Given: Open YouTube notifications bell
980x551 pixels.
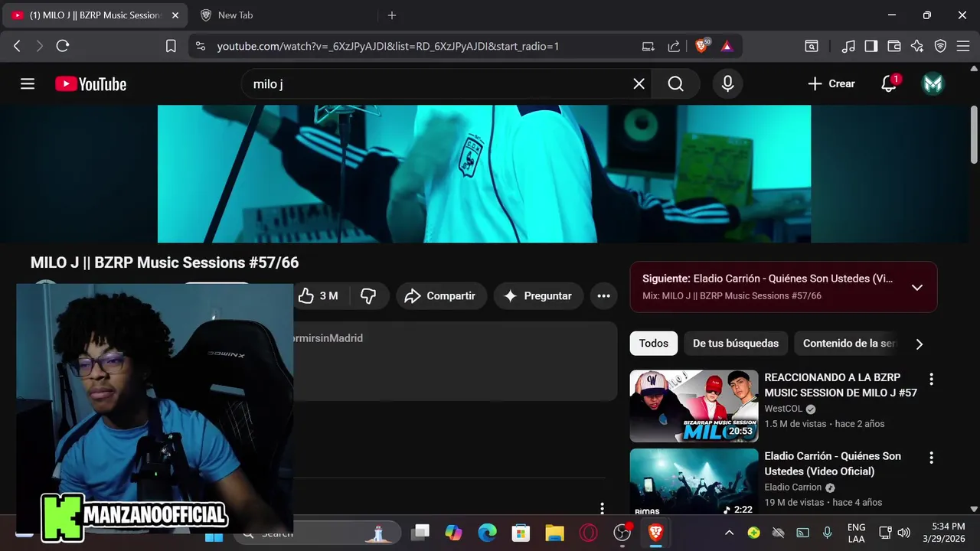Looking at the screenshot, I should click(889, 84).
